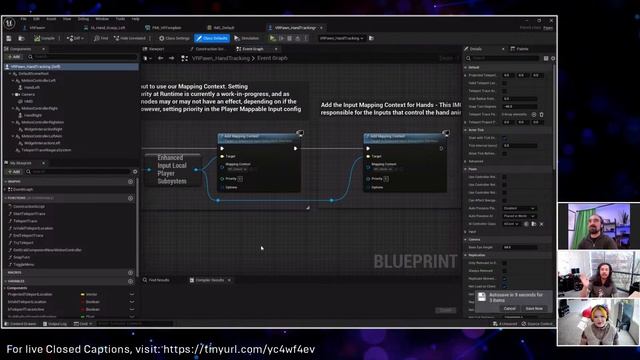Image resolution: width=640 pixels, height=360 pixels.
Task: Collapse the MotionControllerLeft tree node
Action: pos(13,81)
